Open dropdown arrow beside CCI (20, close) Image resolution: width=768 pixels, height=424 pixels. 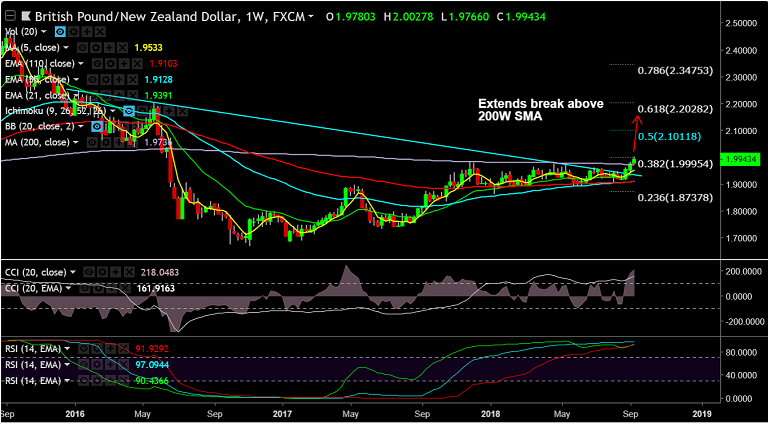[73, 272]
